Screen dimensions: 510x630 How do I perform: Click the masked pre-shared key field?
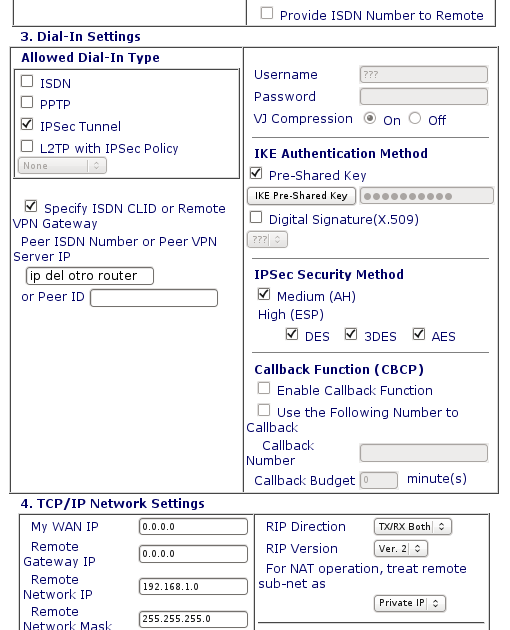426,196
